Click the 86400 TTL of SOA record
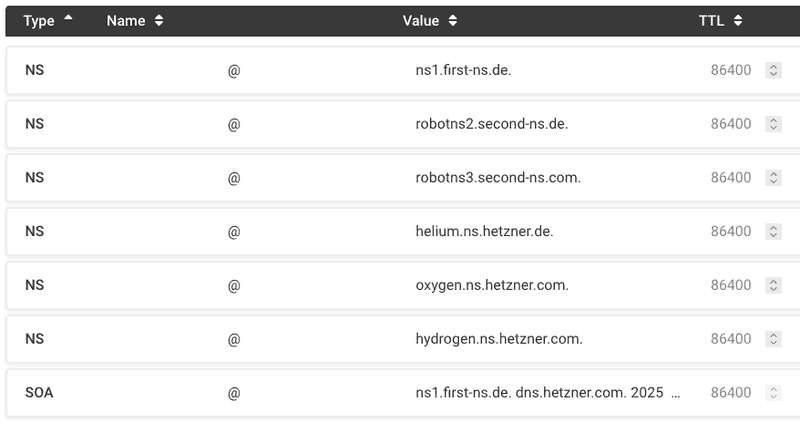This screenshot has height=424, width=800. coord(731,393)
